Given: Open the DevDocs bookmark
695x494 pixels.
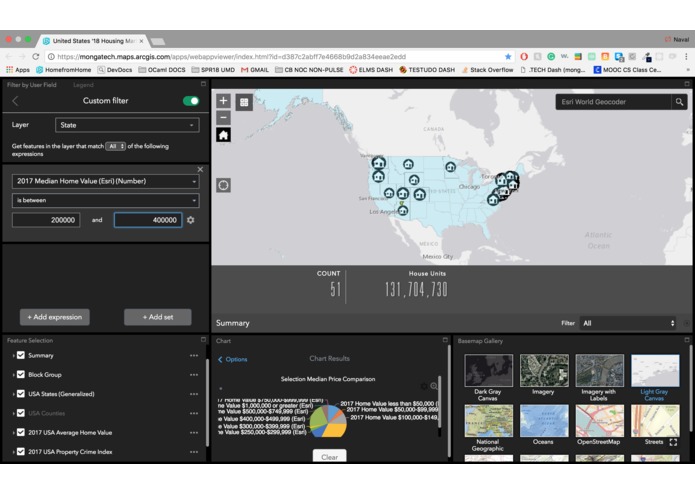Looking at the screenshot, I should pyautogui.click(x=115, y=70).
